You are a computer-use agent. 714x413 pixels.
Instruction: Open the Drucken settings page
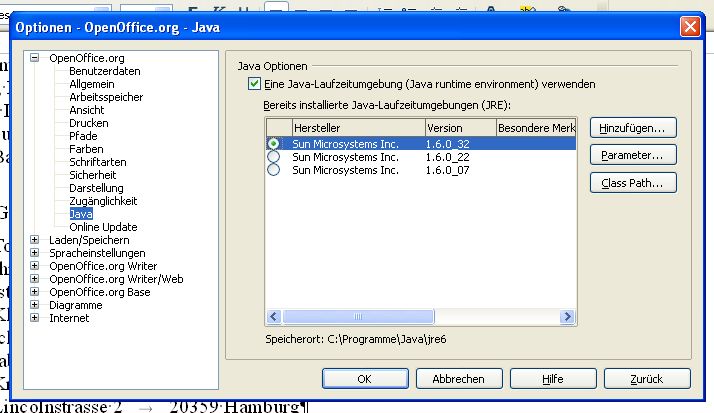pos(89,123)
